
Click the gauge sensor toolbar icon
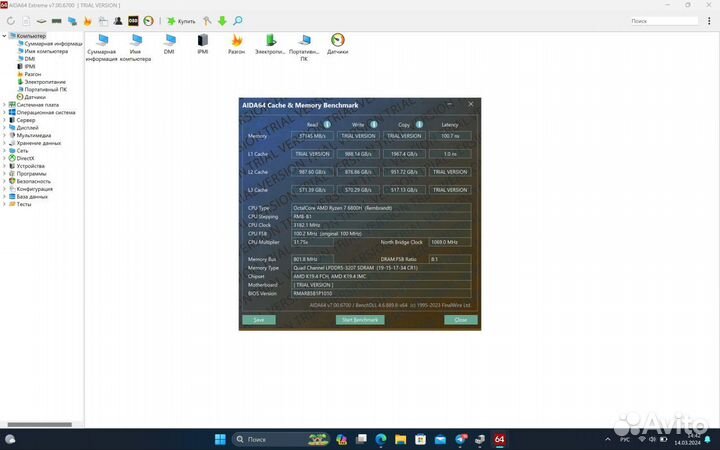pos(148,21)
